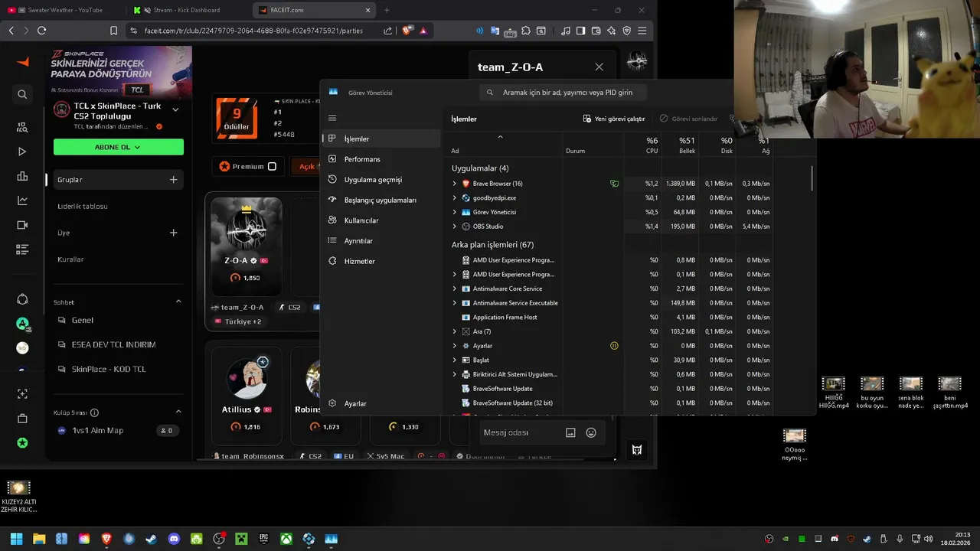Viewport: 980px width, 551px height.
Task: Expand the Görev Yöneticisi process row
Action: 454,212
